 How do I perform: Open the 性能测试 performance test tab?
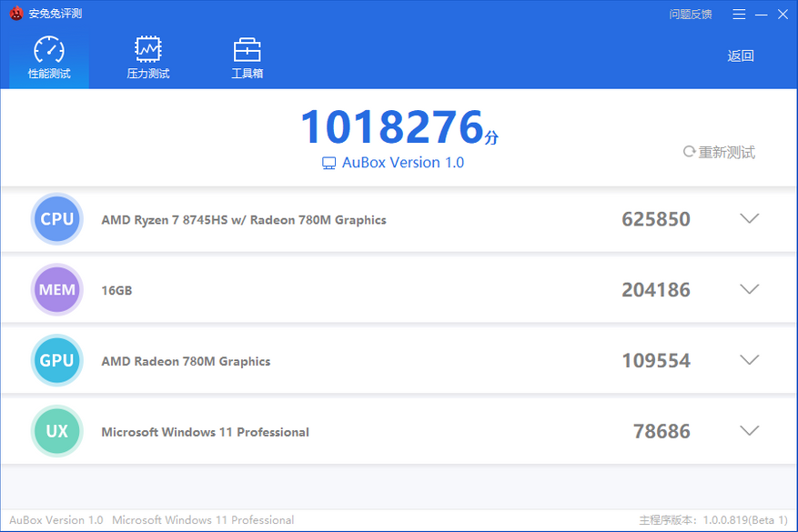click(x=49, y=57)
